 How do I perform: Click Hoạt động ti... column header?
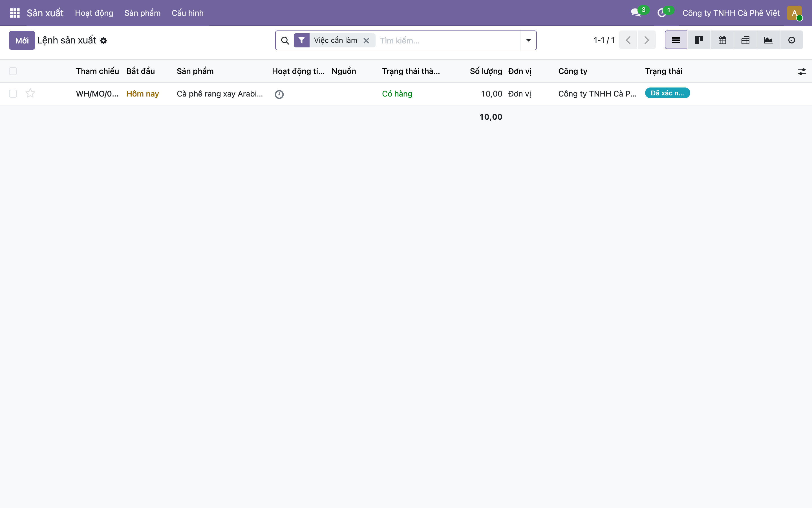point(298,71)
